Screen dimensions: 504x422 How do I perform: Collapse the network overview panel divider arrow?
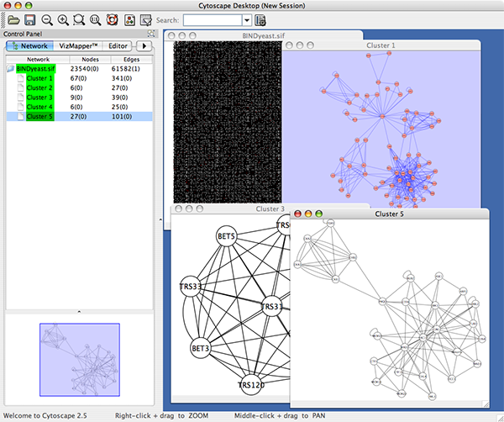click(x=79, y=311)
